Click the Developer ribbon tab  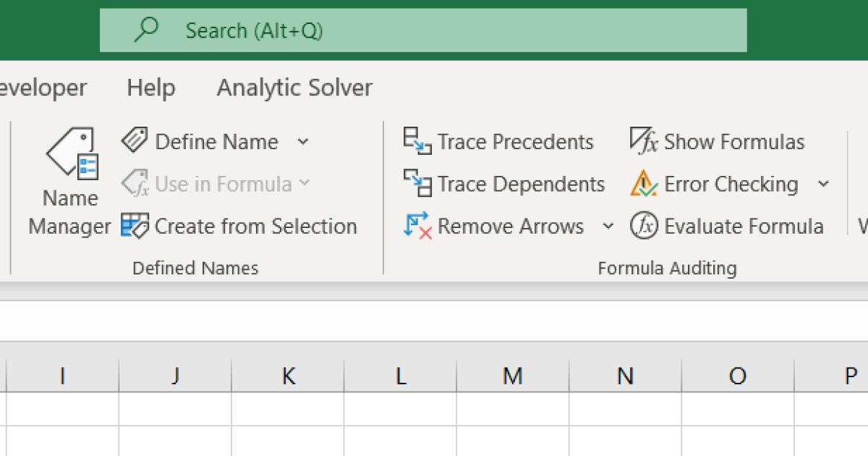tap(42, 88)
